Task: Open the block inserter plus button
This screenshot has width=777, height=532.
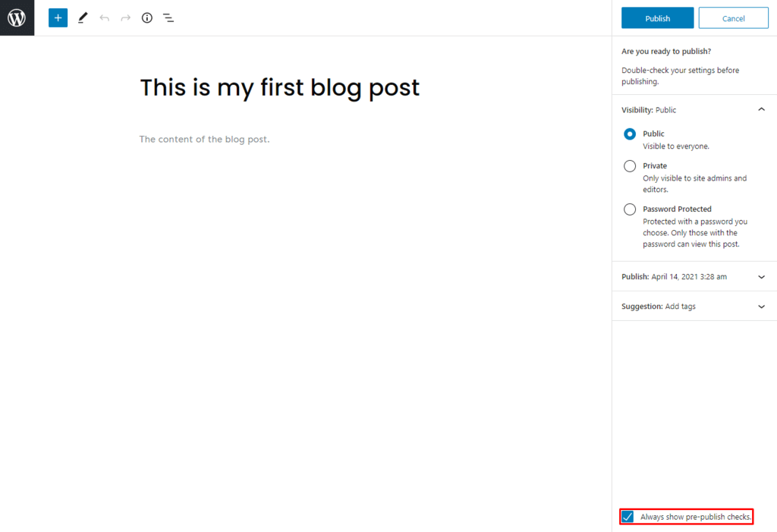Action: (x=58, y=17)
